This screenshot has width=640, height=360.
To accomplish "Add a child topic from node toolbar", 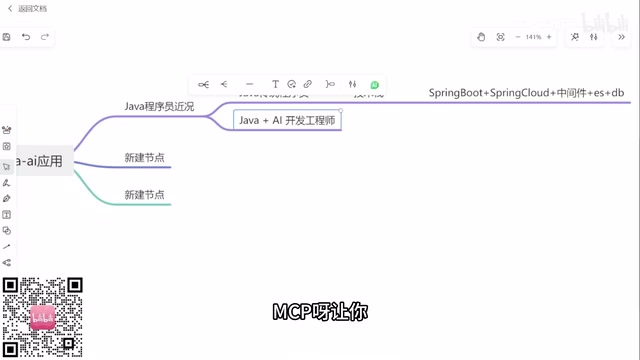I will tap(203, 84).
